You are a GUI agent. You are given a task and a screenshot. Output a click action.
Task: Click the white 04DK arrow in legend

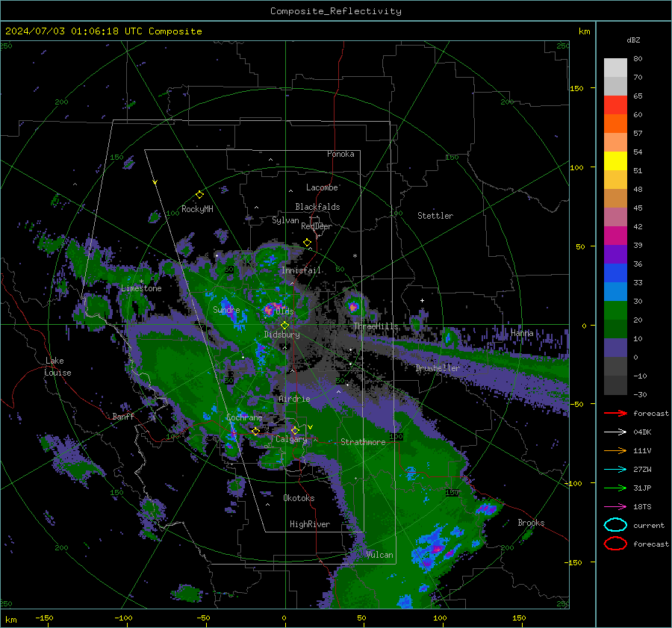pos(615,432)
